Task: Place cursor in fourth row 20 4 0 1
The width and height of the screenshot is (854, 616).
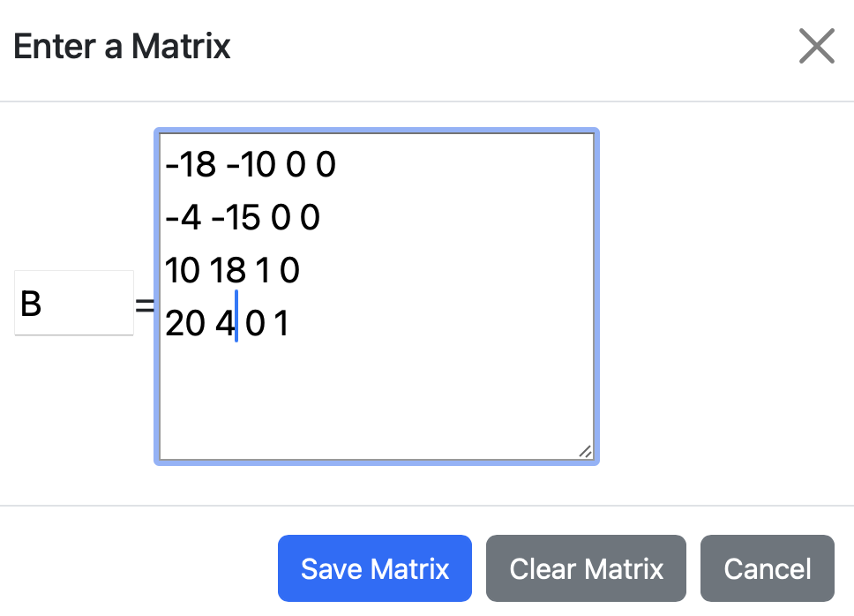Action: (227, 325)
